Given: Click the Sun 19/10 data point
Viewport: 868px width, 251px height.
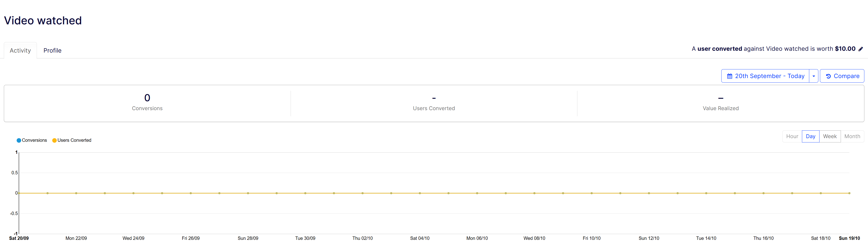Looking at the screenshot, I should pyautogui.click(x=849, y=193).
